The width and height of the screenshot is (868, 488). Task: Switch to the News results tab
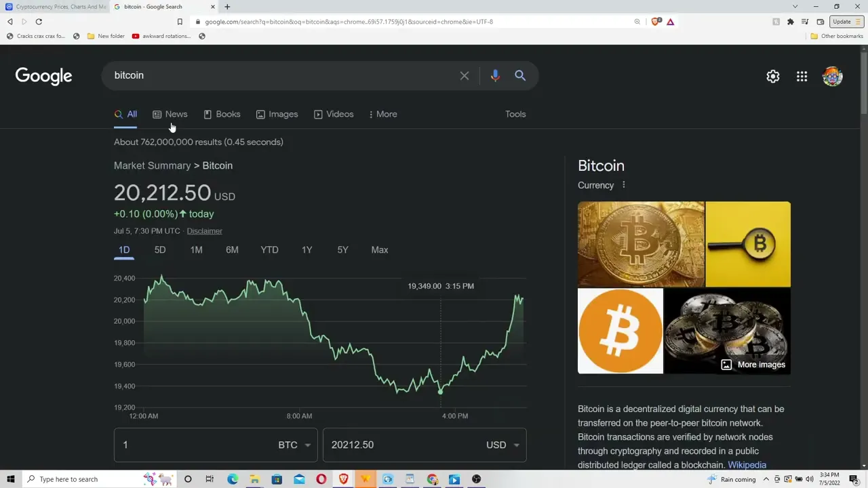(x=170, y=114)
